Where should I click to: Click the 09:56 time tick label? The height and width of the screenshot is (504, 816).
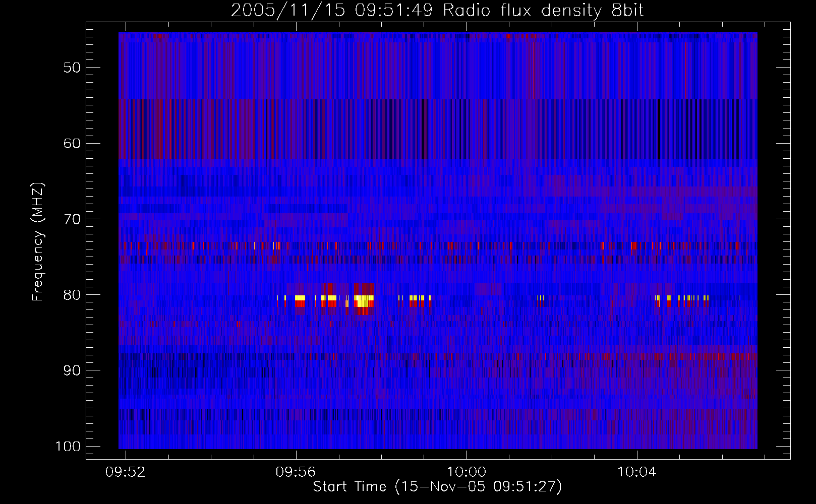[x=296, y=472]
